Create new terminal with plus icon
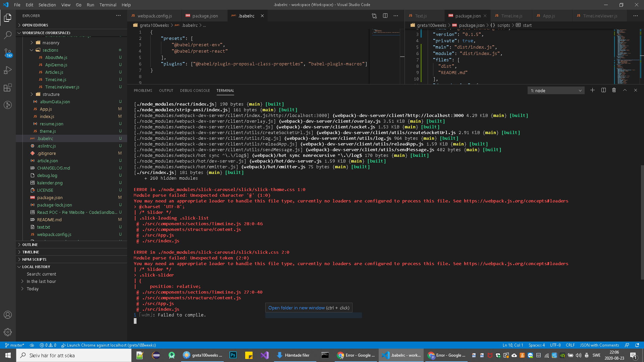 (x=592, y=90)
